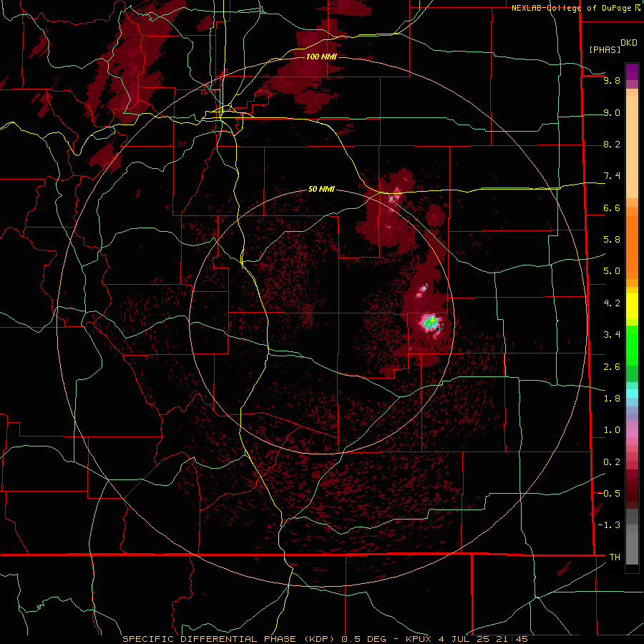Pick the orange segment of the color bar
The height and width of the screenshot is (644, 644).
pyautogui.click(x=632, y=246)
